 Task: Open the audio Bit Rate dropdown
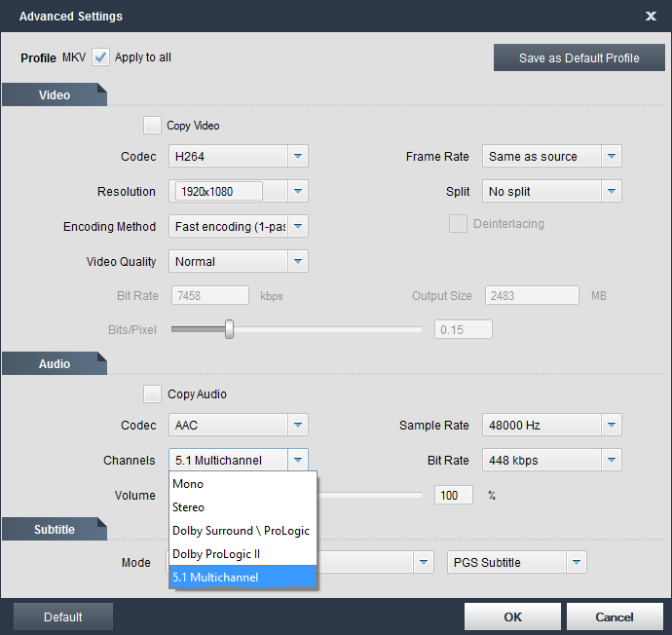611,461
